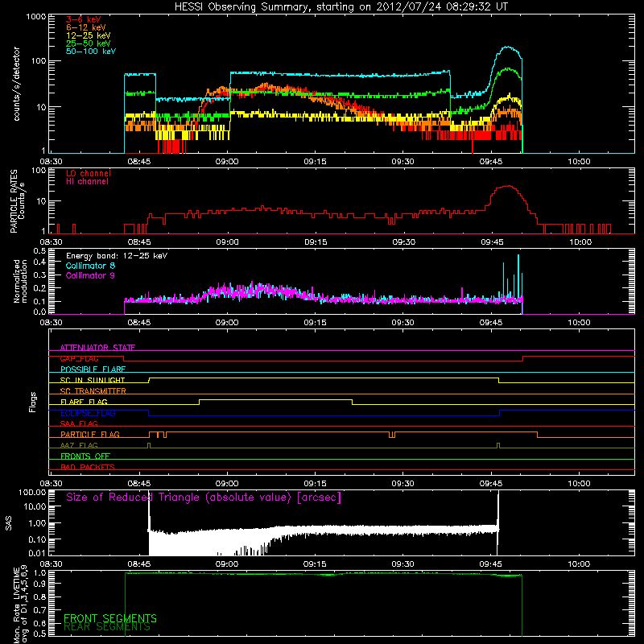The width and height of the screenshot is (644, 644).
Task: Click the REAR SEGMENTS legend label
Action: [x=107, y=627]
